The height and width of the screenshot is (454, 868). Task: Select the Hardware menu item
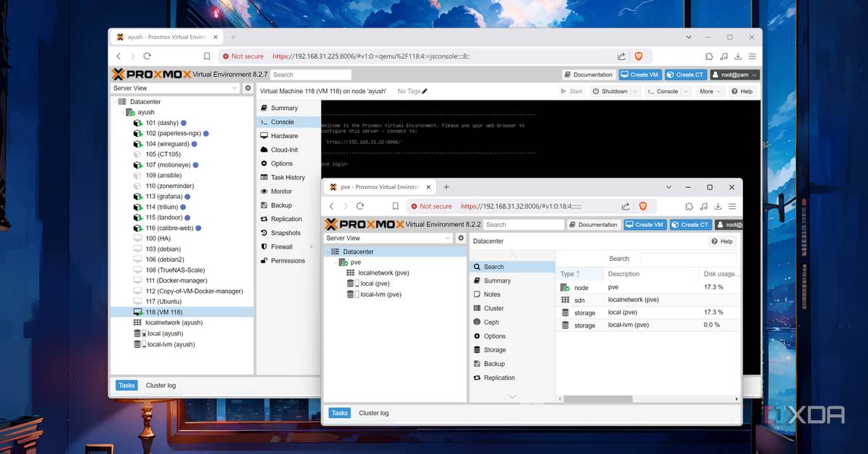(284, 136)
